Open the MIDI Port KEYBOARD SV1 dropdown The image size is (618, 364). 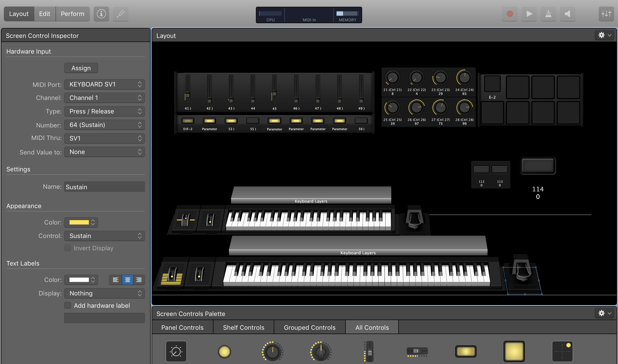click(105, 84)
